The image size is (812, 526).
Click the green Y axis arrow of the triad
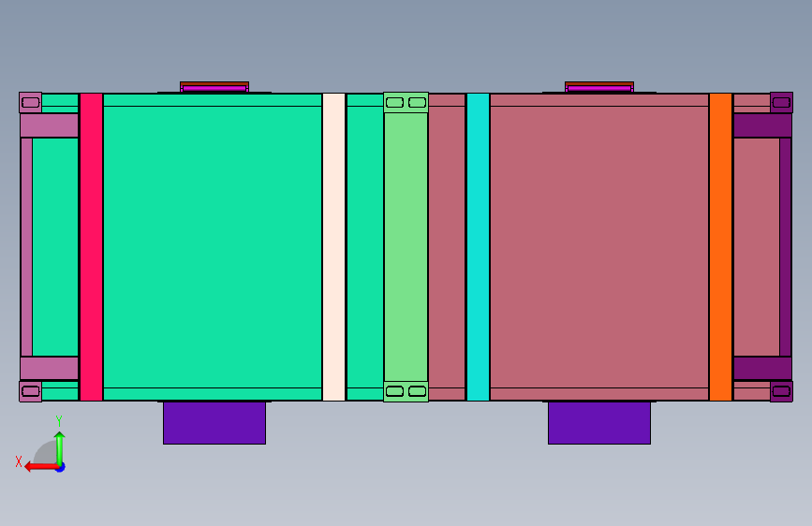coord(60,447)
